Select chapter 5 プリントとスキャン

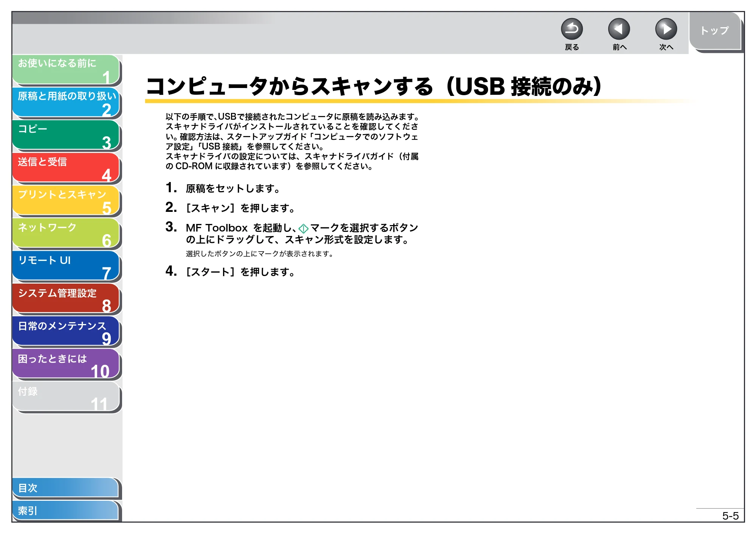(x=66, y=201)
